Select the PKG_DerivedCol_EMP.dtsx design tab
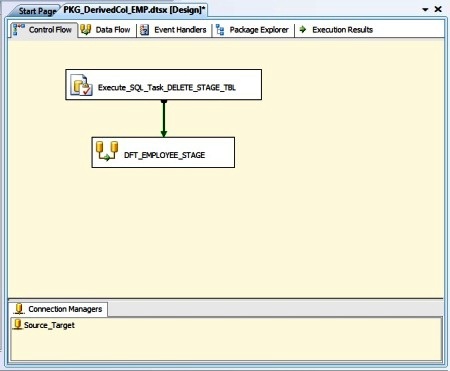The width and height of the screenshot is (450, 371). point(134,10)
